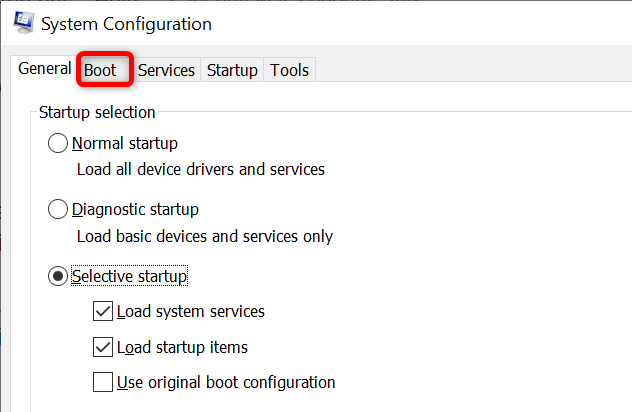
Task: Click the 'Diagnostic startup' text label
Action: 135,210
